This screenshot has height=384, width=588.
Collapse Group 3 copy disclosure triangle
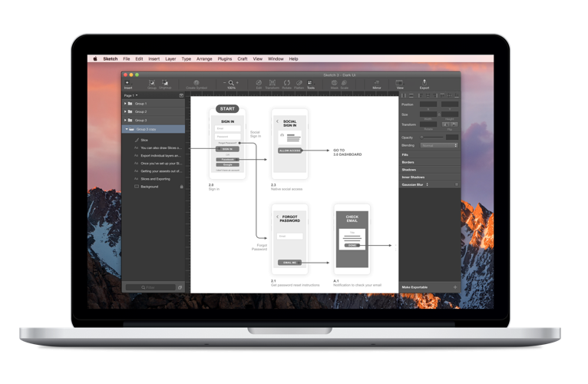pos(127,129)
